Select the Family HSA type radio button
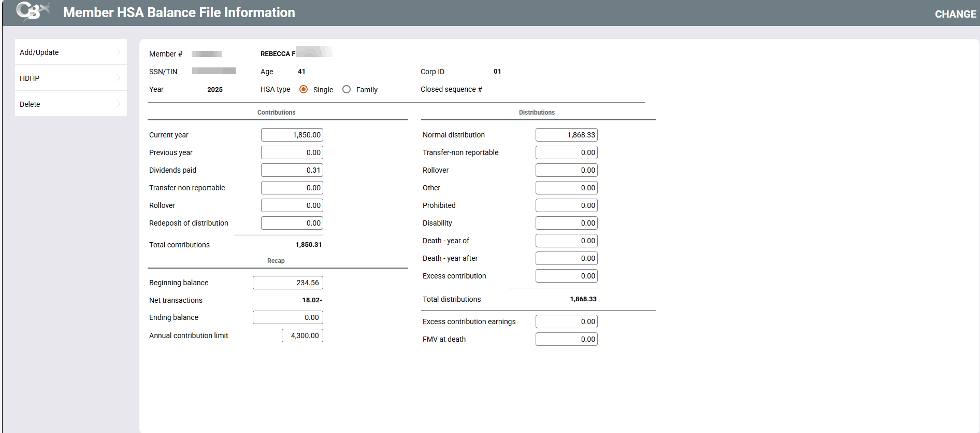Screen dimensions: 980x433 347,90
